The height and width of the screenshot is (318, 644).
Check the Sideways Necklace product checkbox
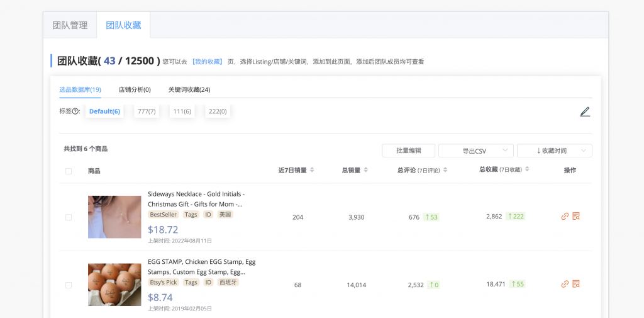coord(69,217)
